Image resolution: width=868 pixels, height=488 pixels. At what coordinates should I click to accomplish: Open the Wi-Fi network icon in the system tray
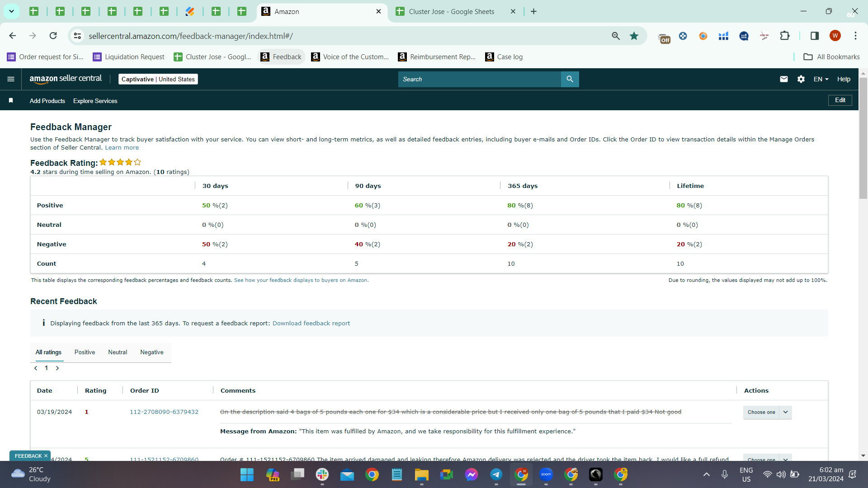click(x=767, y=474)
